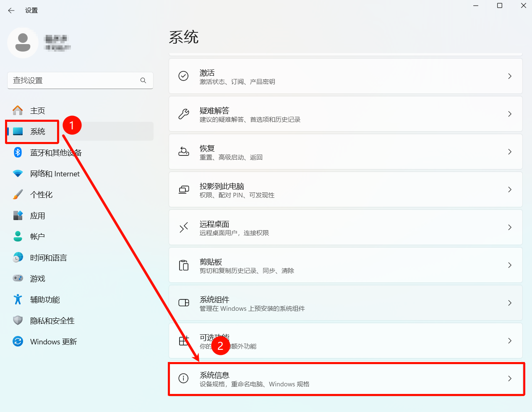Click the 疑难解答 wrench icon
Viewport: 532px width, 412px height.
183,114
